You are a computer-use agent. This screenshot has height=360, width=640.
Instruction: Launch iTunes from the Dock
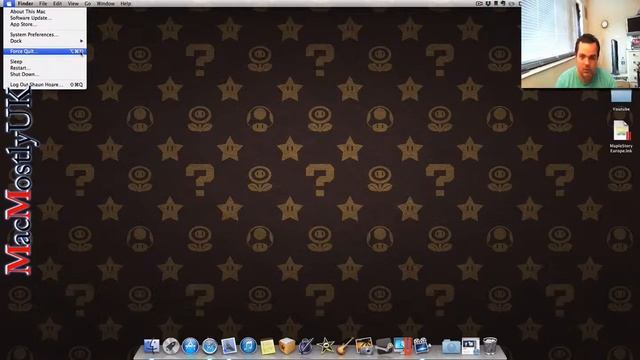tap(248, 346)
